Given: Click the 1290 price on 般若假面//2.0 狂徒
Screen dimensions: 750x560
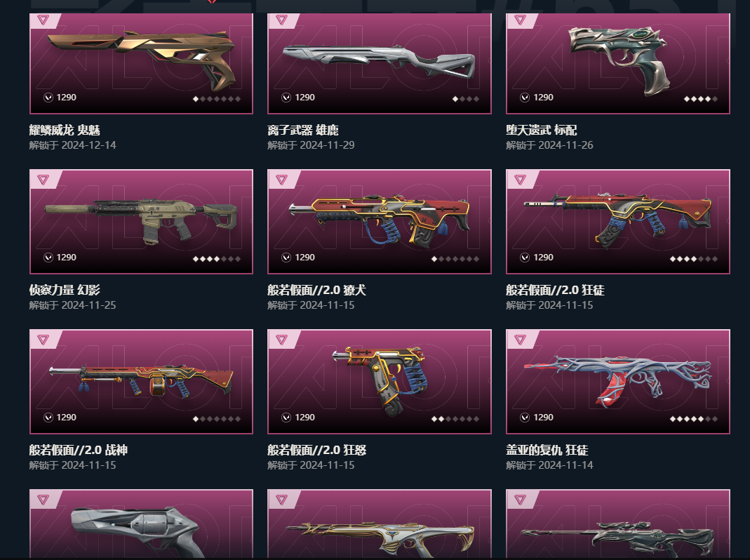Looking at the screenshot, I should [543, 258].
